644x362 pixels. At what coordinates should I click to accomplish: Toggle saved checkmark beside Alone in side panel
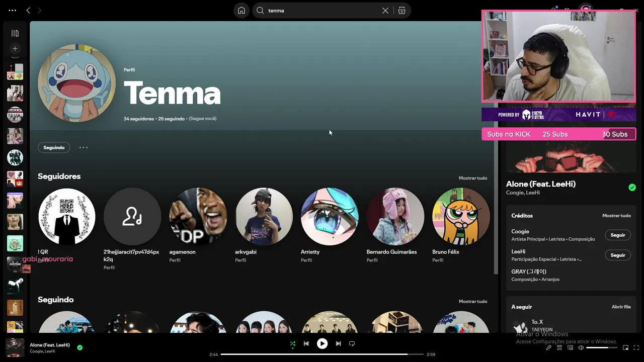click(x=632, y=188)
